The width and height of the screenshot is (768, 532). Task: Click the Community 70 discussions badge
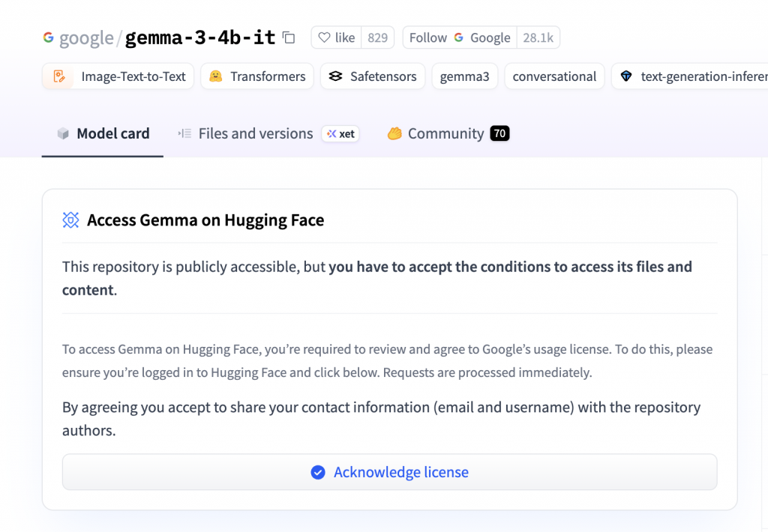click(499, 133)
